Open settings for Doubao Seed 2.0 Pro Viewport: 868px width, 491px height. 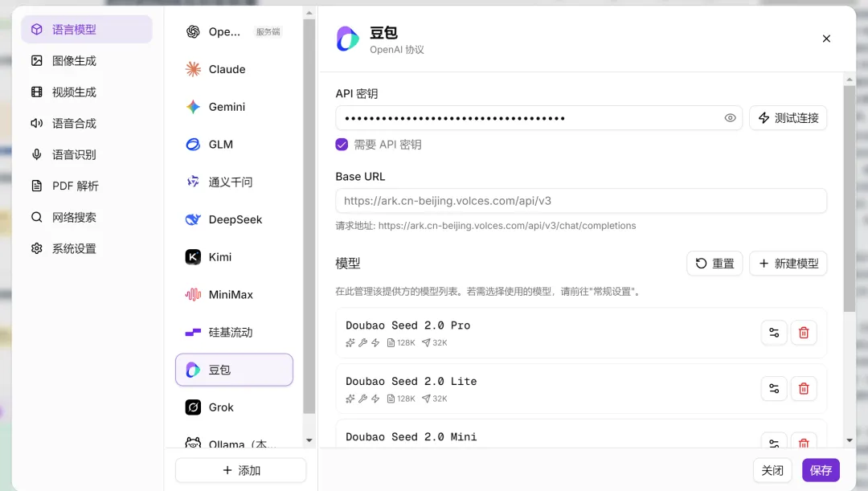click(774, 333)
